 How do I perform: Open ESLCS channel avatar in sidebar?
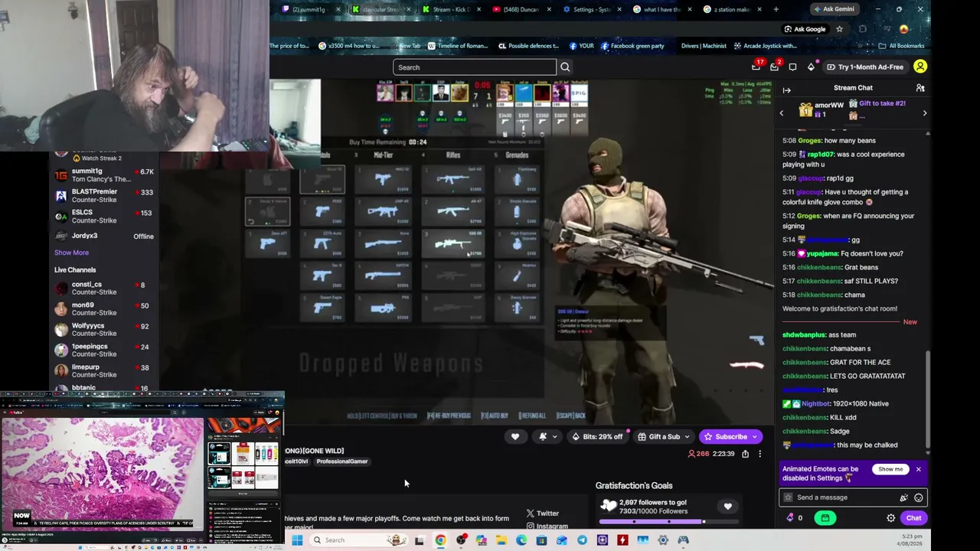(61, 217)
